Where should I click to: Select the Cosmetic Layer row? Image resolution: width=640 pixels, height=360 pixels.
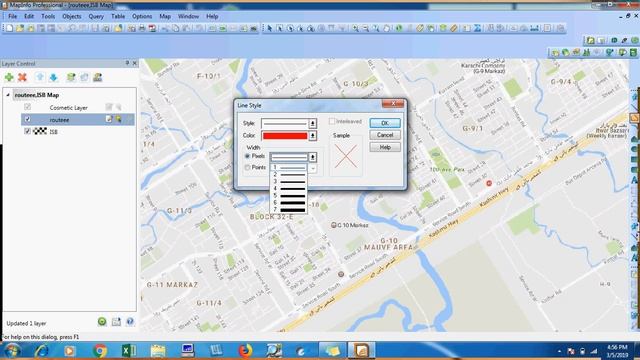tap(78, 107)
